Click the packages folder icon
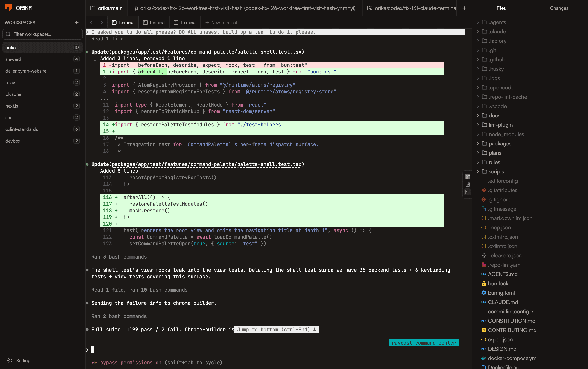Image resolution: width=588 pixels, height=369 pixels. click(x=485, y=143)
